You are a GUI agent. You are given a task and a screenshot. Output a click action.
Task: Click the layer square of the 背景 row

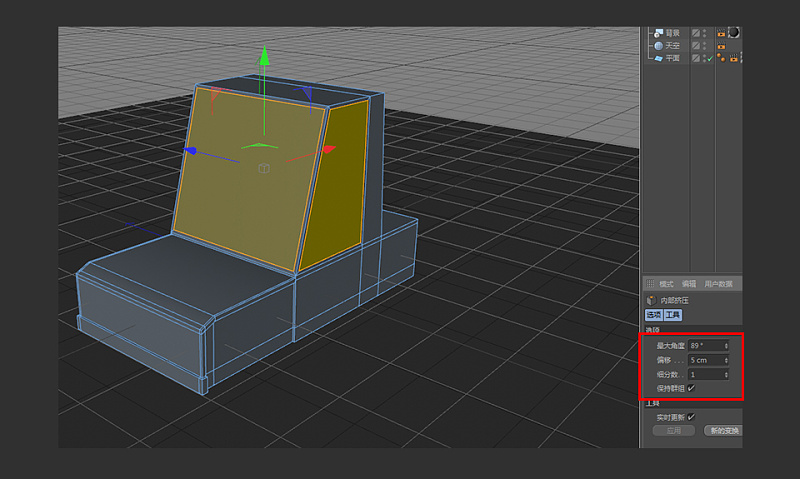(x=696, y=33)
